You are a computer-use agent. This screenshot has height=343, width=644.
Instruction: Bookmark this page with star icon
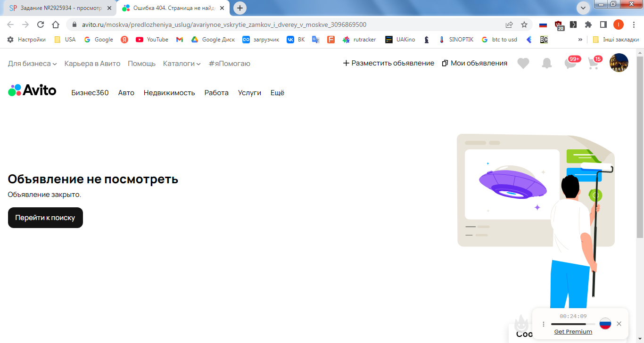pyautogui.click(x=524, y=24)
